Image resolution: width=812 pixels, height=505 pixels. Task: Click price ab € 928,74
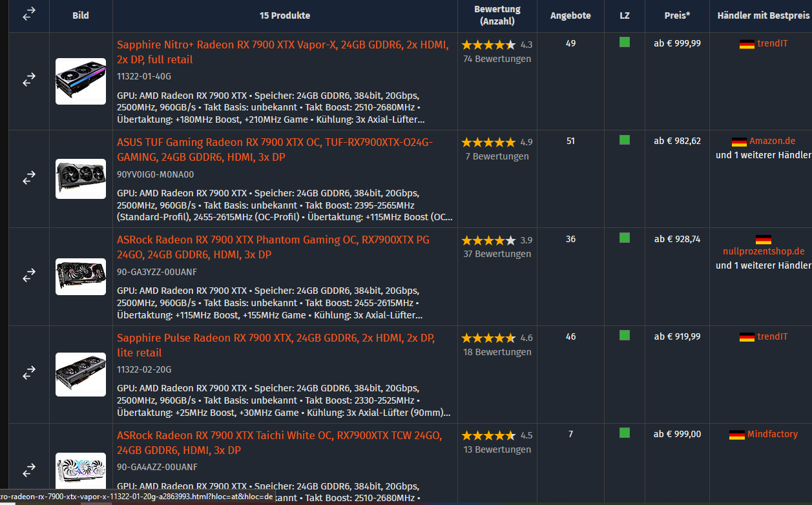[677, 239]
